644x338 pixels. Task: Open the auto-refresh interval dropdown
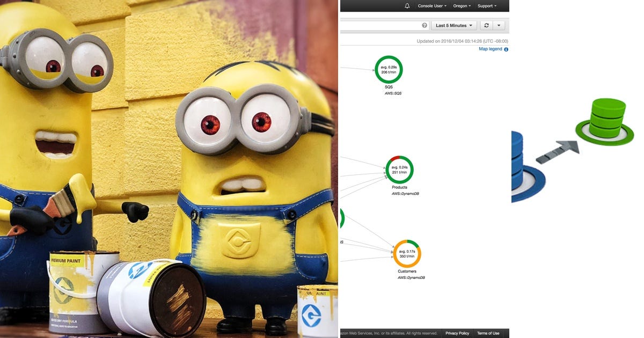coord(500,25)
